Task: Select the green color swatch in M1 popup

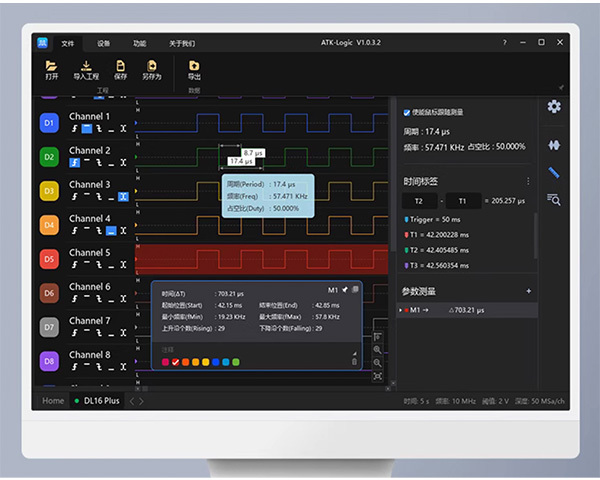Action: point(236,362)
